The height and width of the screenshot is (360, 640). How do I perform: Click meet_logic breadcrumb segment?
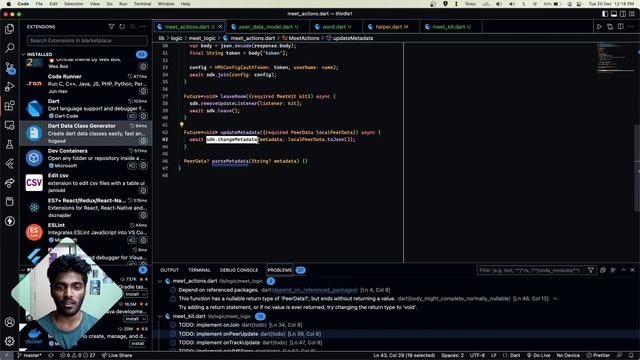[202, 38]
